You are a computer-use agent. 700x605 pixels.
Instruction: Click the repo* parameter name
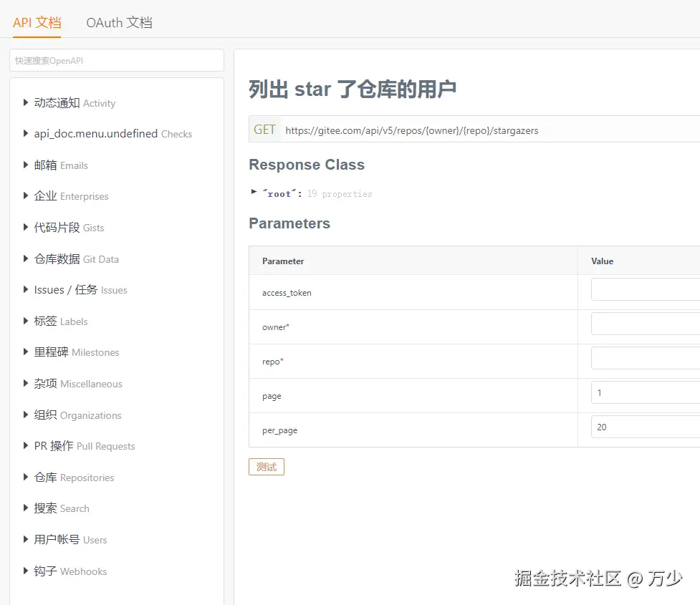(x=273, y=362)
